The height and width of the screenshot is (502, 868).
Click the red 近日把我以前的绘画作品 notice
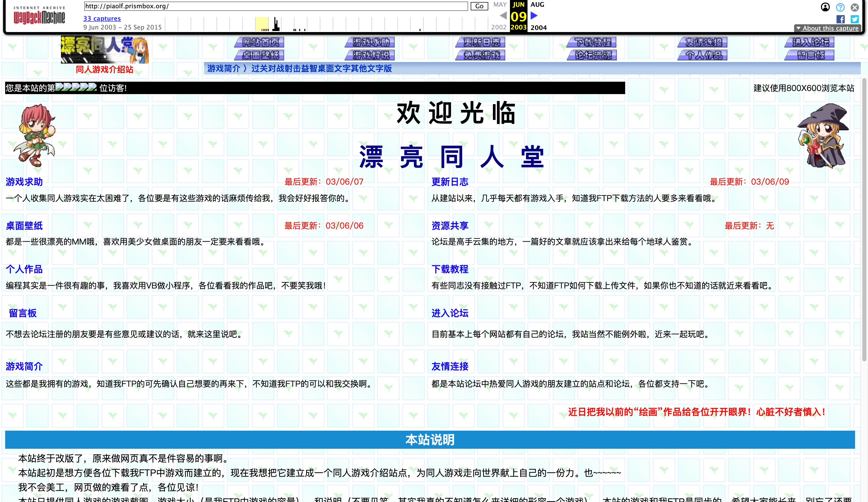point(696,412)
